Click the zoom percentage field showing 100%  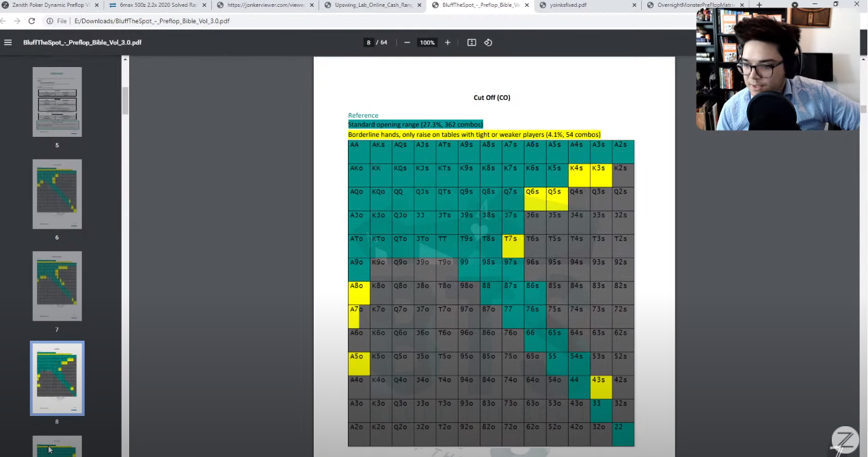427,42
